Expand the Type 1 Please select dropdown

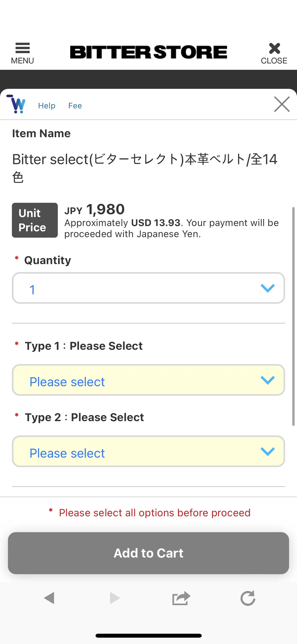(148, 380)
